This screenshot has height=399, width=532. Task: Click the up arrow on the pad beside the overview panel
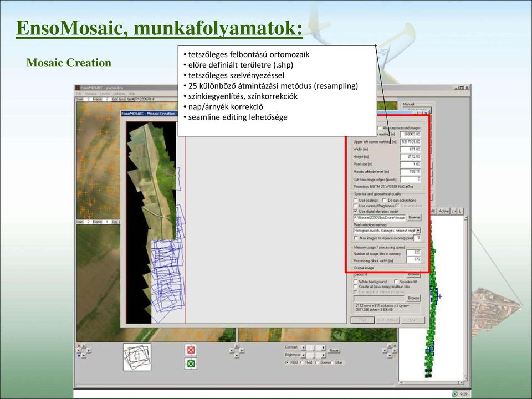pos(389,346)
